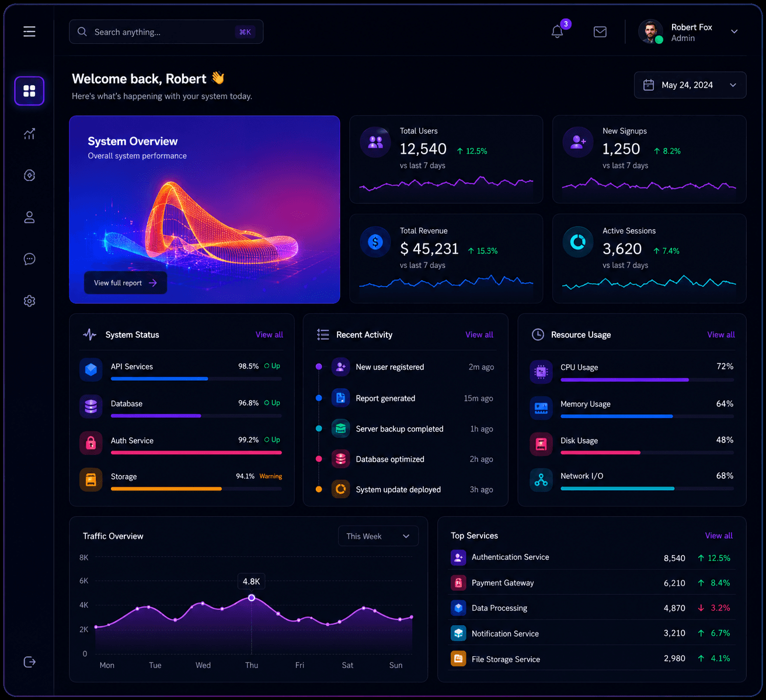Click the notifications bell icon
The width and height of the screenshot is (766, 700).
(x=558, y=32)
